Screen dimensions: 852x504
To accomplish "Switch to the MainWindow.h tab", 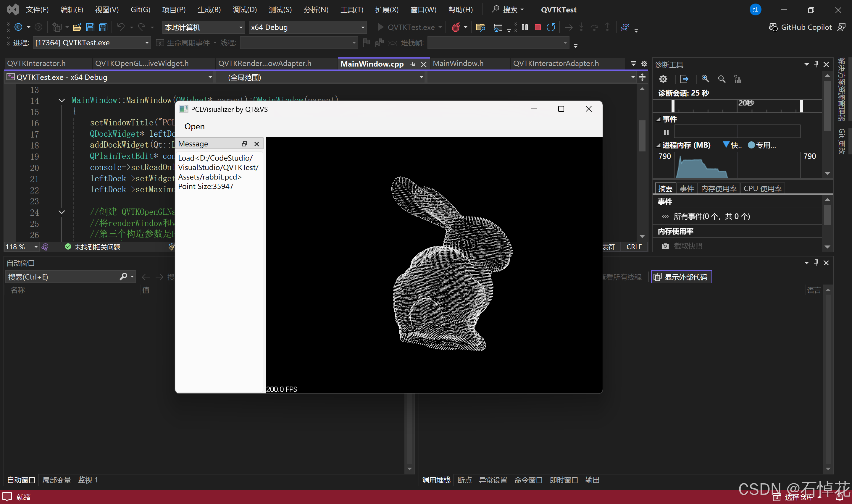I will [458, 63].
